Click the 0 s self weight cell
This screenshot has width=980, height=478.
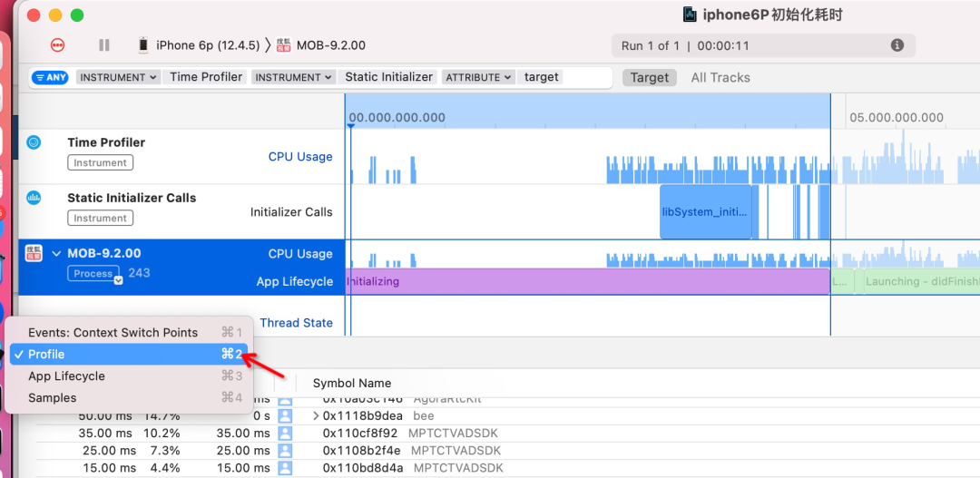(262, 415)
